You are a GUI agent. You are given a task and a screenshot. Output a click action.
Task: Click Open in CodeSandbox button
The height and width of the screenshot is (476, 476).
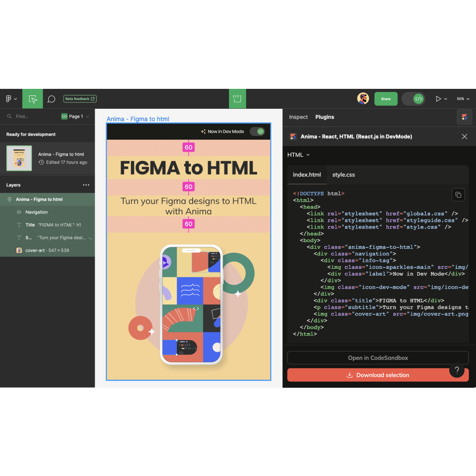pos(378,358)
